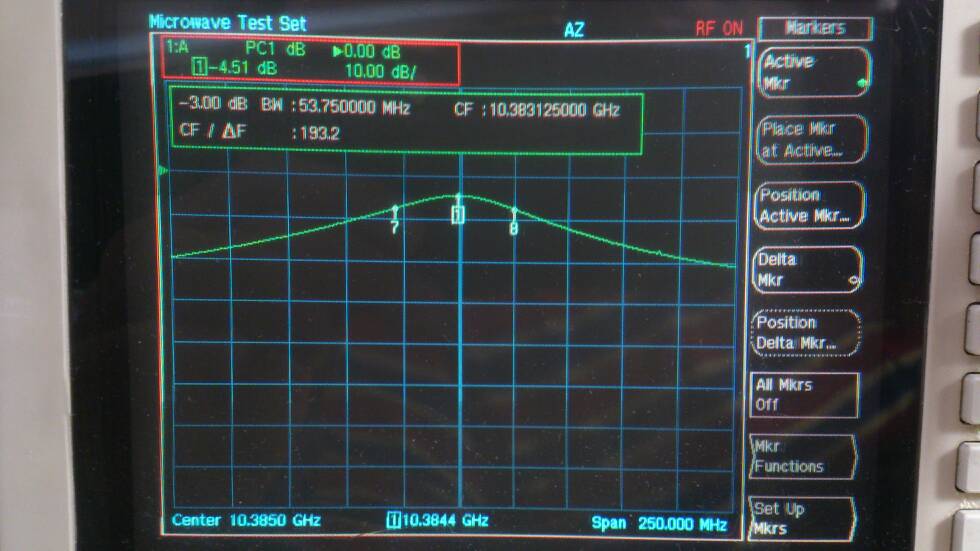
Task: Click the Markers menu title
Action: [814, 28]
